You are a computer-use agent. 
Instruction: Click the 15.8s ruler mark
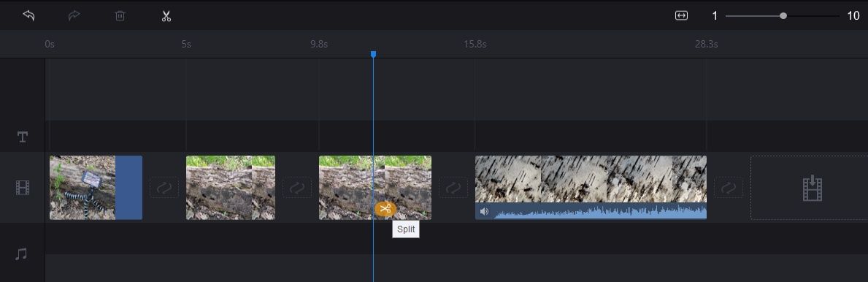[475, 45]
